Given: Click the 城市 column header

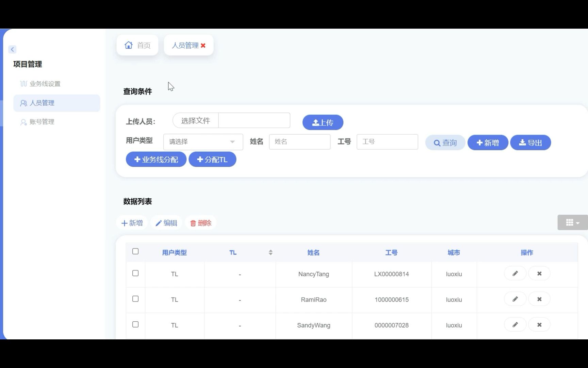Looking at the screenshot, I should [x=454, y=253].
